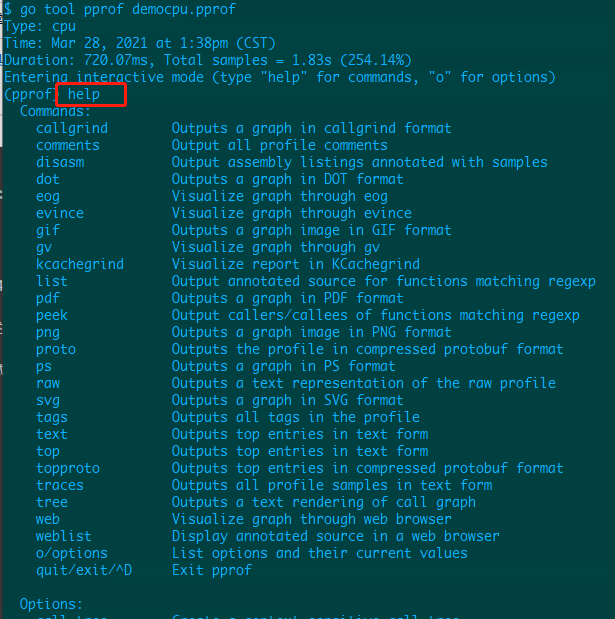
Task: Click the Options: section heading
Action: 51,604
